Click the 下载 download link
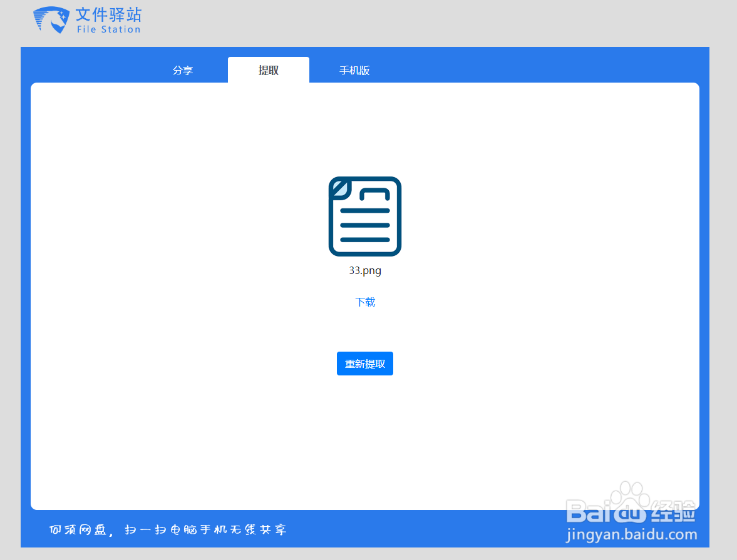 pyautogui.click(x=365, y=302)
